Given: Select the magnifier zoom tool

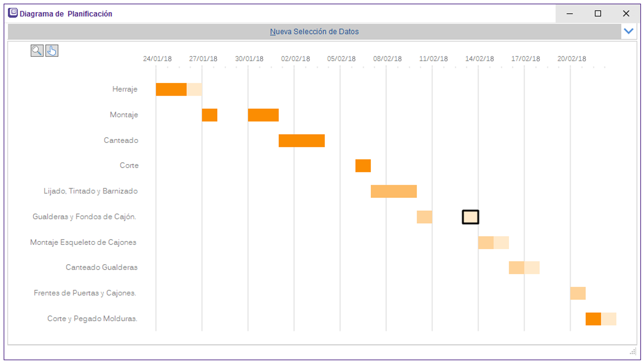Looking at the screenshot, I should coord(37,51).
